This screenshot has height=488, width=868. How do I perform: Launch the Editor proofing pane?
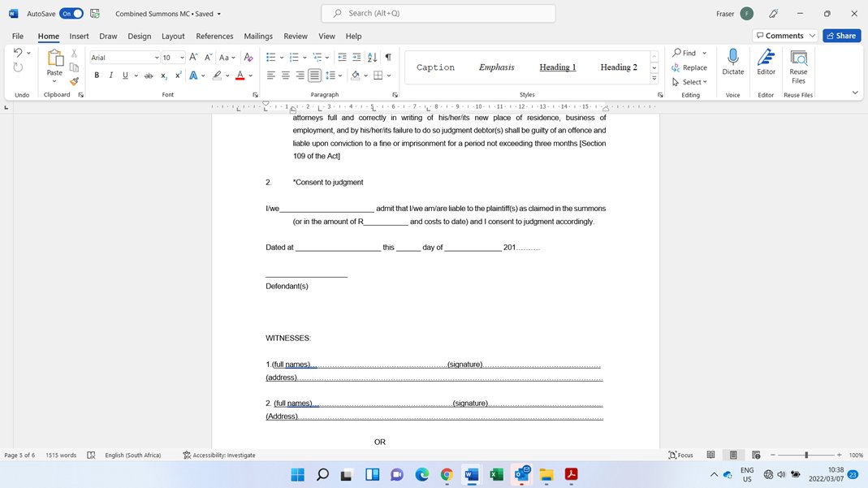[767, 62]
